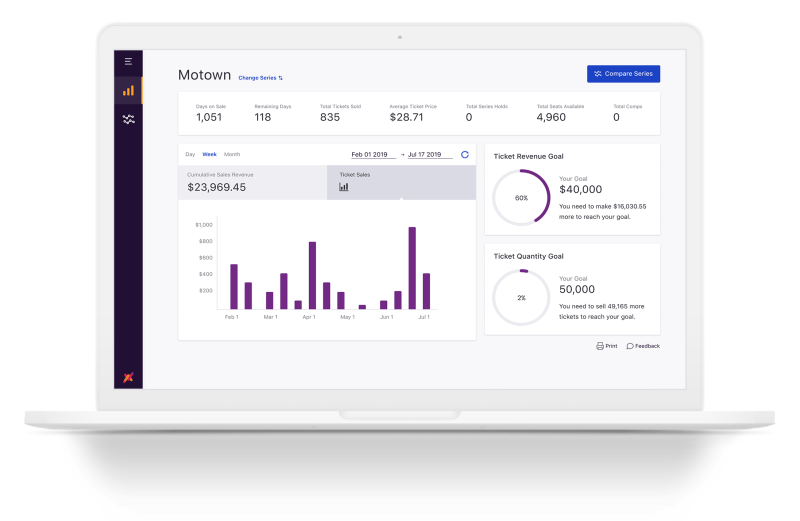Select the Cumulative Sales Revenue tab
800x521 pixels.
pos(253,182)
